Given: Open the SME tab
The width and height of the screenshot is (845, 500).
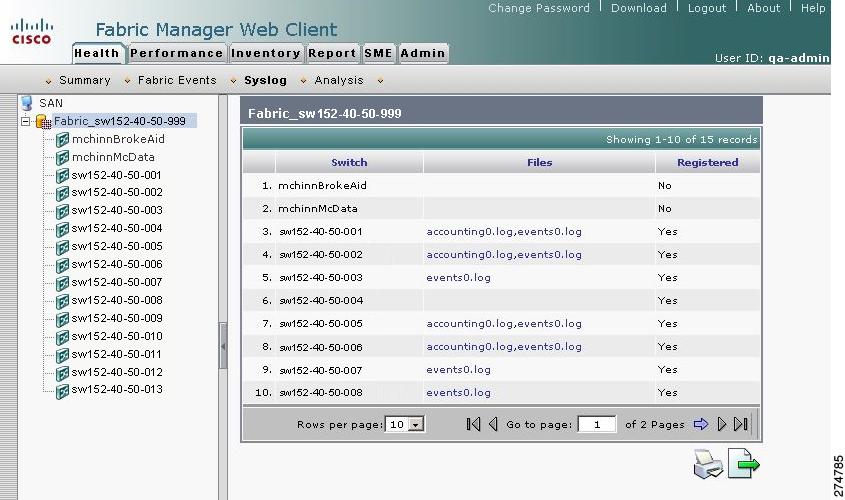Looking at the screenshot, I should [378, 53].
